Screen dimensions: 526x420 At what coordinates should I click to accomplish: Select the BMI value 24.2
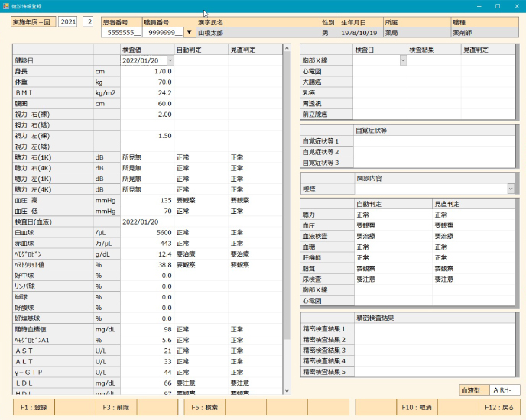coord(148,92)
